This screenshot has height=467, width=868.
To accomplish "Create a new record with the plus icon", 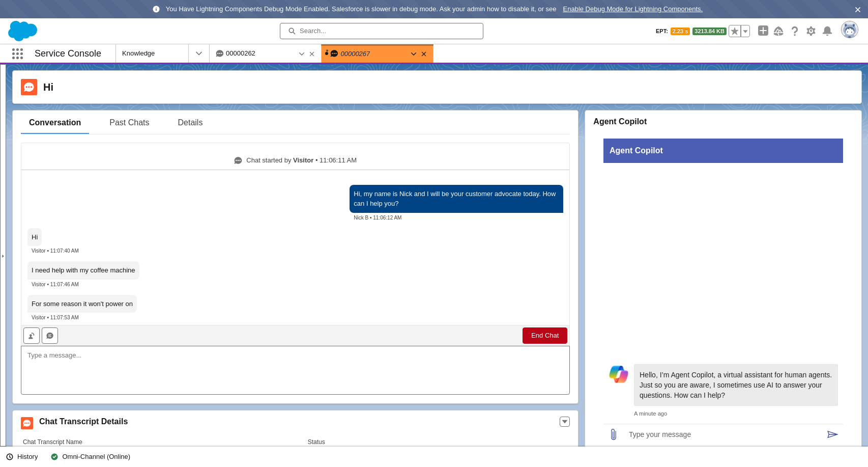I will pos(763,31).
